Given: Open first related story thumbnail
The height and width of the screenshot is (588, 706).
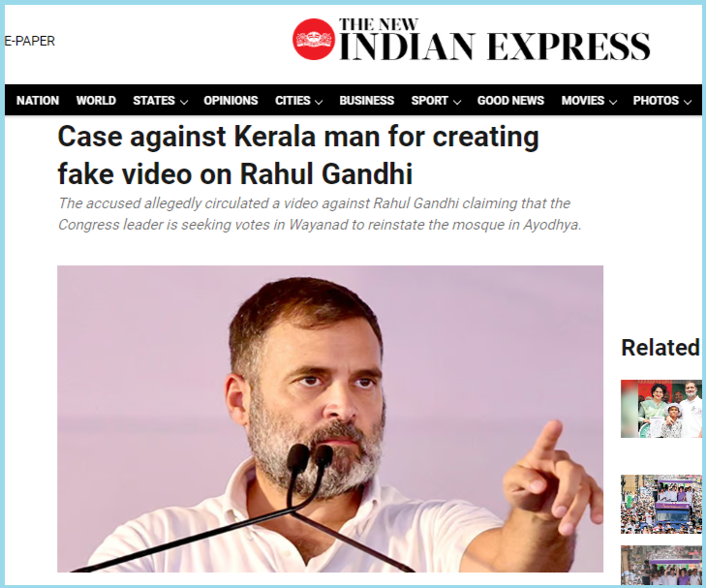Looking at the screenshot, I should coord(661,409).
